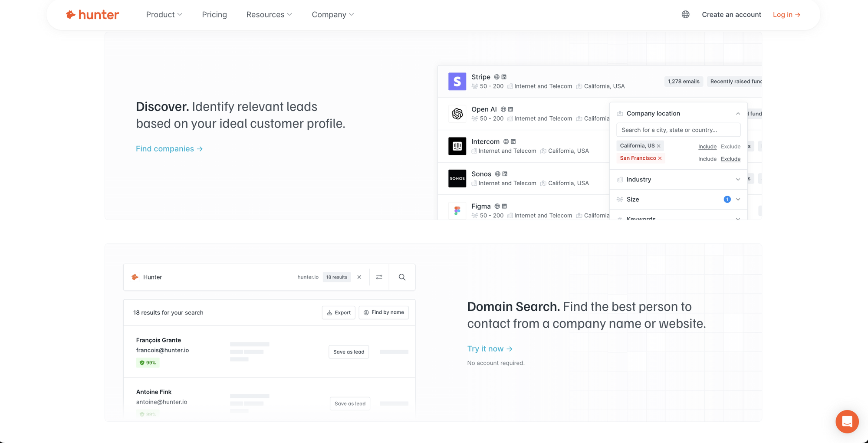Open the filters sliders icon in Domain Search
Screen dimensions: 868x443
[x=379, y=277]
